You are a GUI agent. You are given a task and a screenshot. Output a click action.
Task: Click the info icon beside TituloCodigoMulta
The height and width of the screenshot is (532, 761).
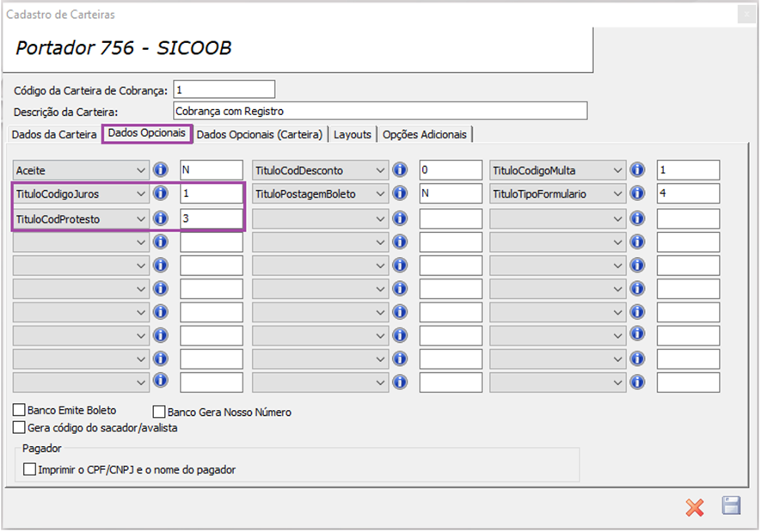pos(637,169)
